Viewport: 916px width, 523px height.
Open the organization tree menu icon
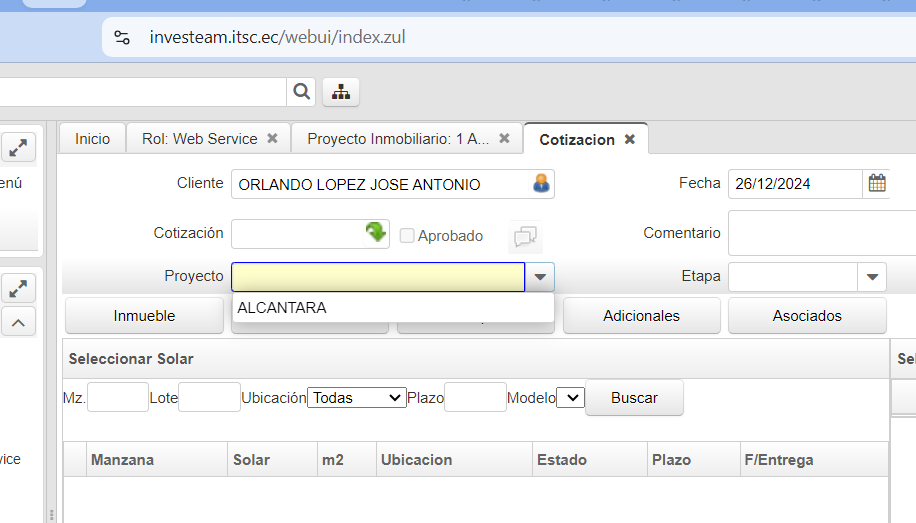click(341, 92)
